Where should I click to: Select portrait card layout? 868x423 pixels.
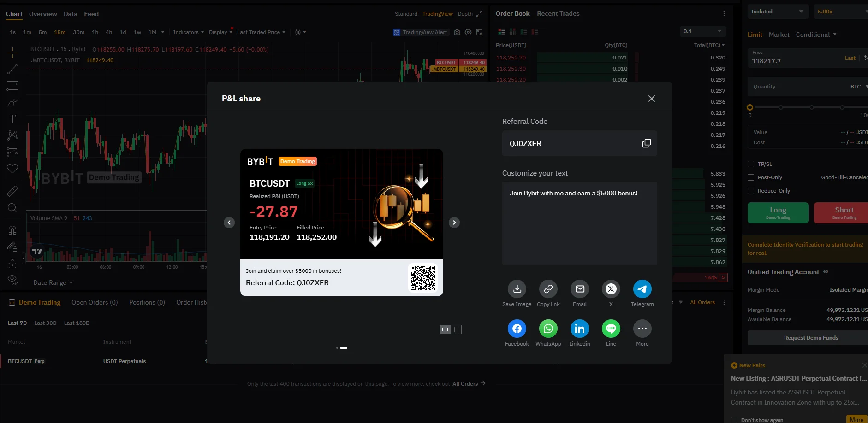click(x=456, y=329)
